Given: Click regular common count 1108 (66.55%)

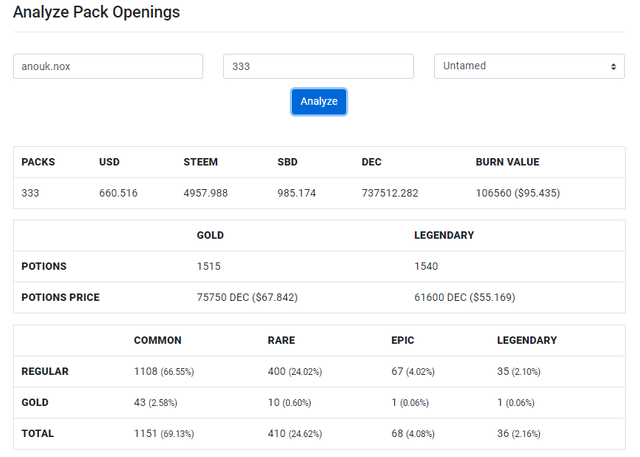Looking at the screenshot, I should 164,371.
